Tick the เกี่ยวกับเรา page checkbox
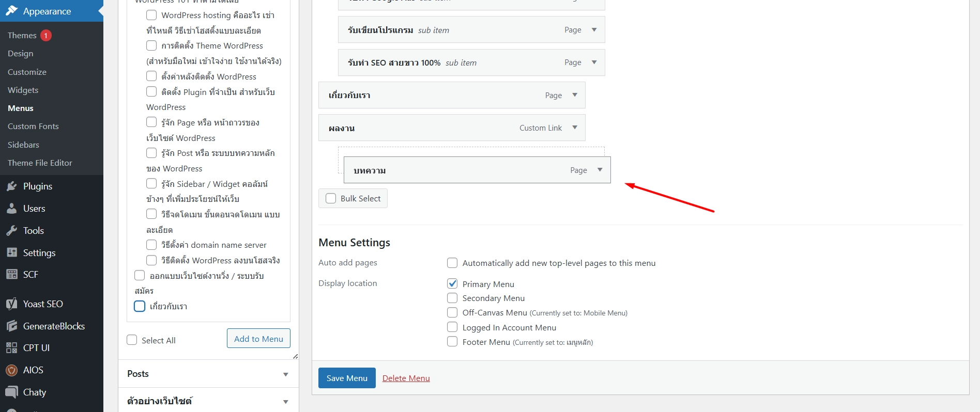The height and width of the screenshot is (412, 980). [140, 306]
